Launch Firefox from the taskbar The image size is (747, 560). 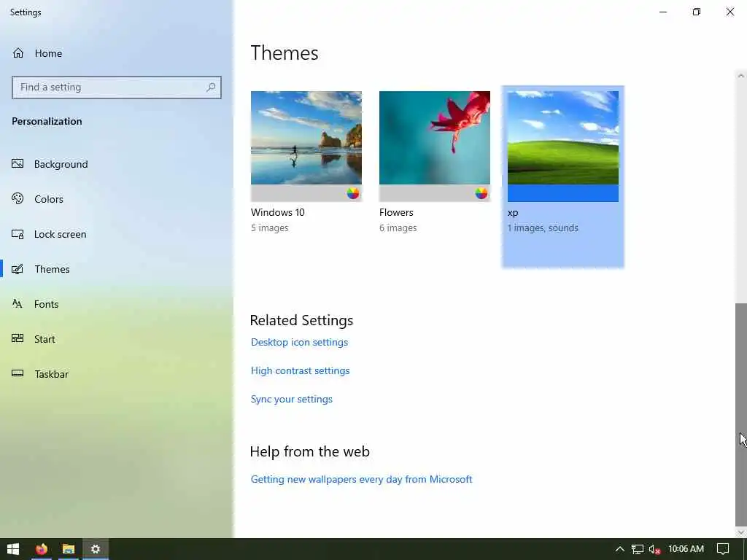42,549
